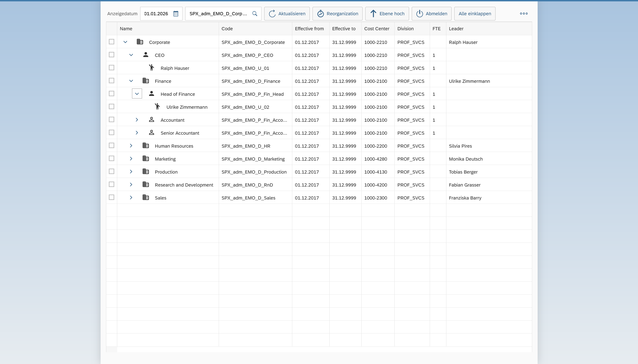Check the Corporate row checkbox
Image resolution: width=638 pixels, height=364 pixels.
112,42
